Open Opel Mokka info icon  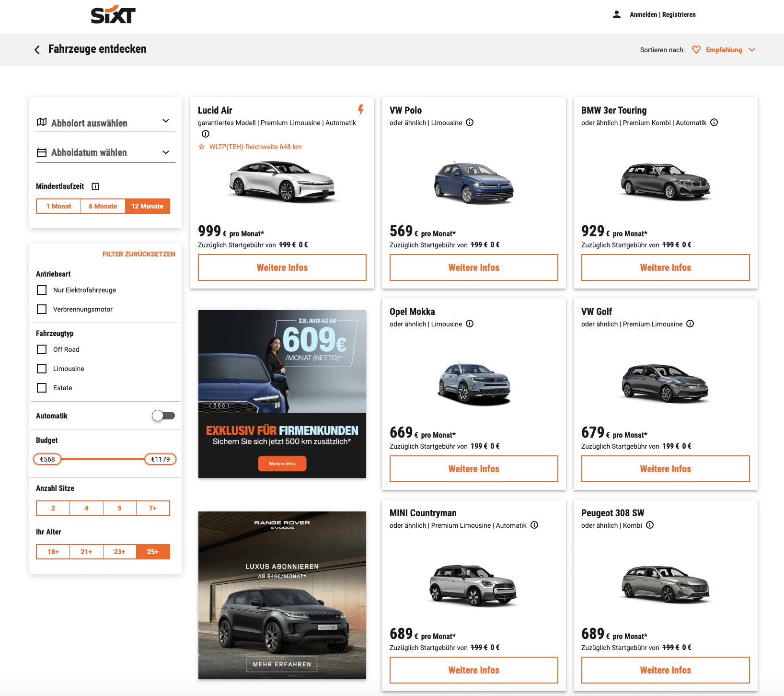[x=470, y=324]
